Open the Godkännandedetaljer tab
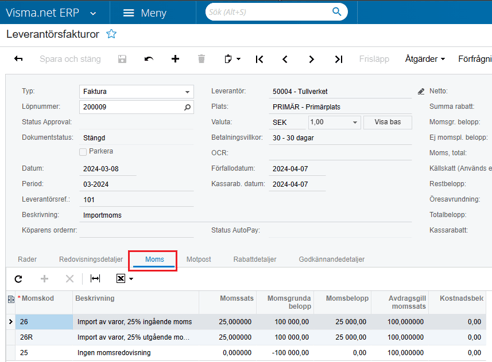The image size is (492, 362). click(x=332, y=259)
